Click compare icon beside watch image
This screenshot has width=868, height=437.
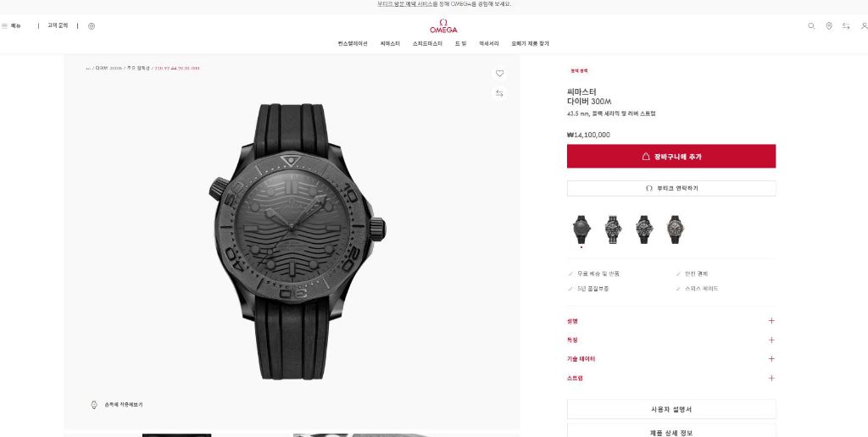click(499, 93)
